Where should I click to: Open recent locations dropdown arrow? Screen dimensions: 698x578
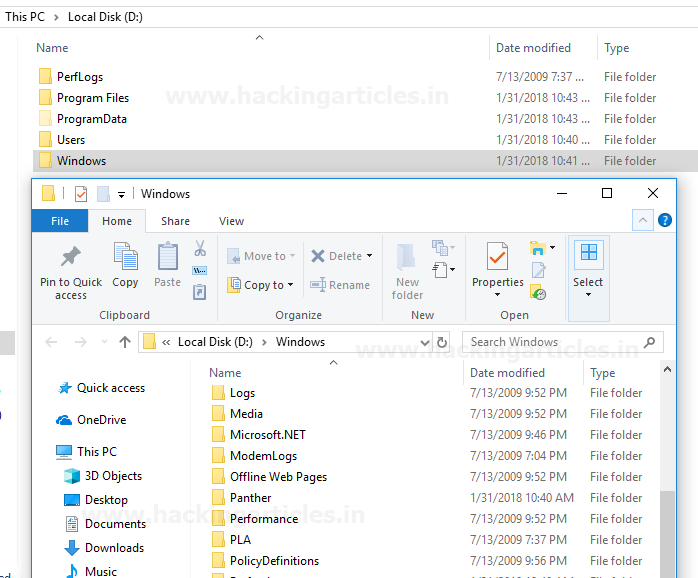coord(104,342)
